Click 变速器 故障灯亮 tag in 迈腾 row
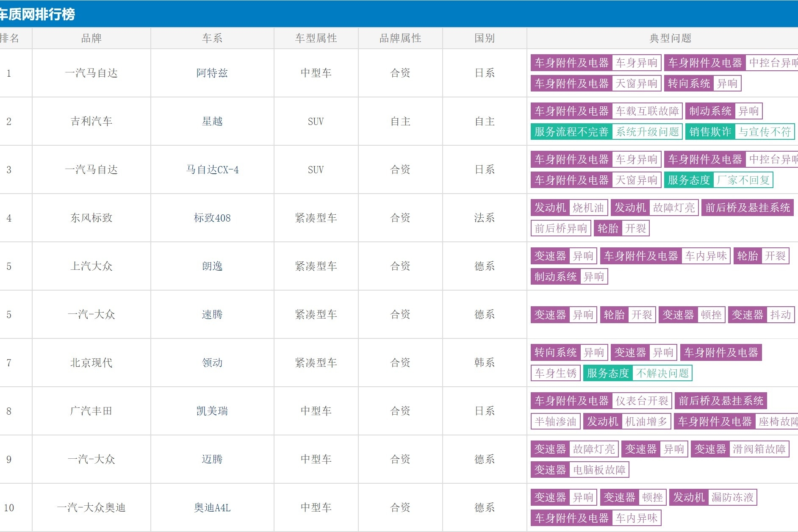 574,449
